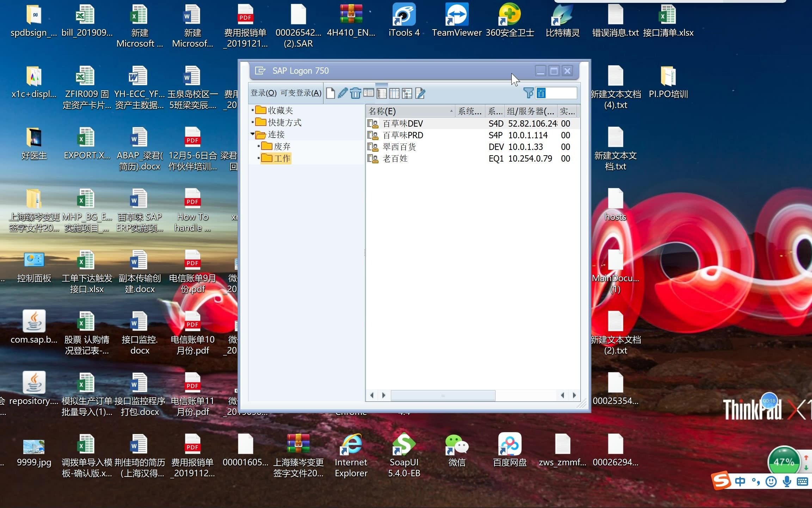Open the 登录(O) menu button
This screenshot has height=508, width=812.
(264, 93)
